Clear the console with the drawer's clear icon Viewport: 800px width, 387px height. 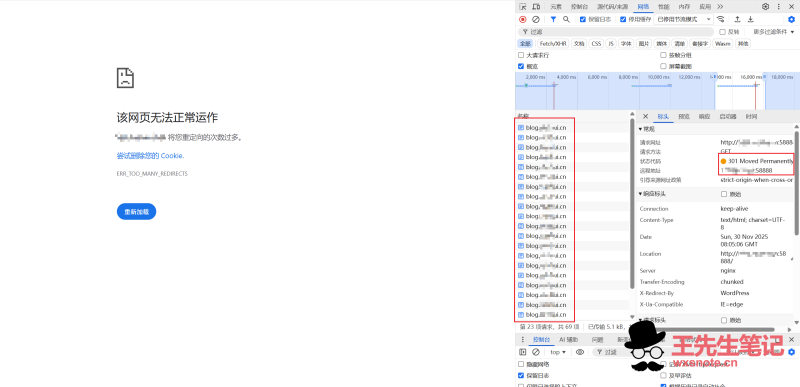click(536, 352)
